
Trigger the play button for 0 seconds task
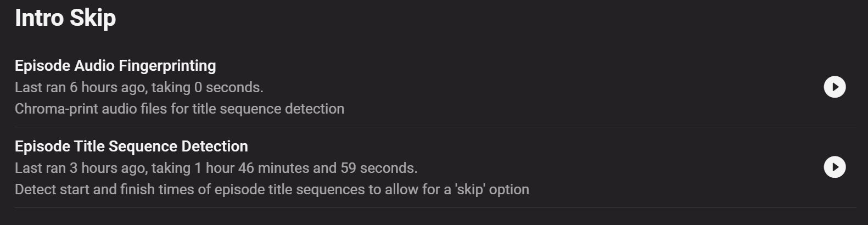point(835,87)
